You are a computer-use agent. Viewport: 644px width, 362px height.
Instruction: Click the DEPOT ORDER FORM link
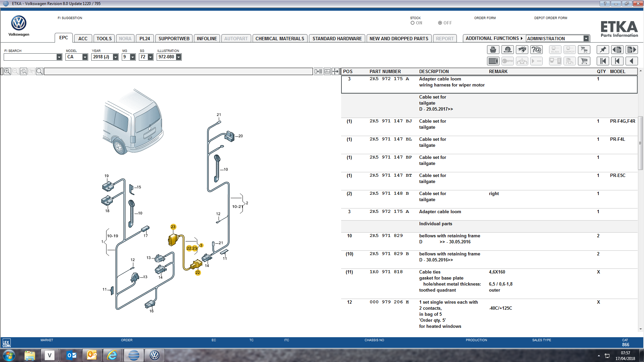(x=550, y=18)
